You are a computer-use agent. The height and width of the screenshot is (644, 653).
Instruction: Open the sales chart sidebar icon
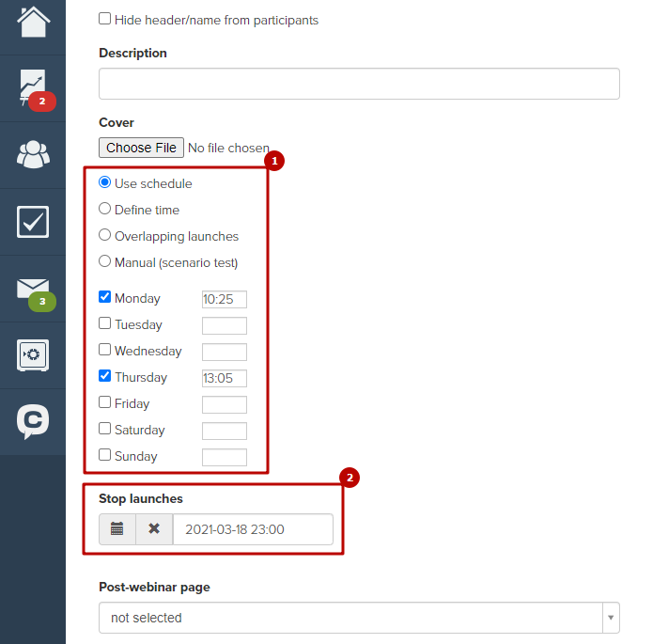click(33, 88)
